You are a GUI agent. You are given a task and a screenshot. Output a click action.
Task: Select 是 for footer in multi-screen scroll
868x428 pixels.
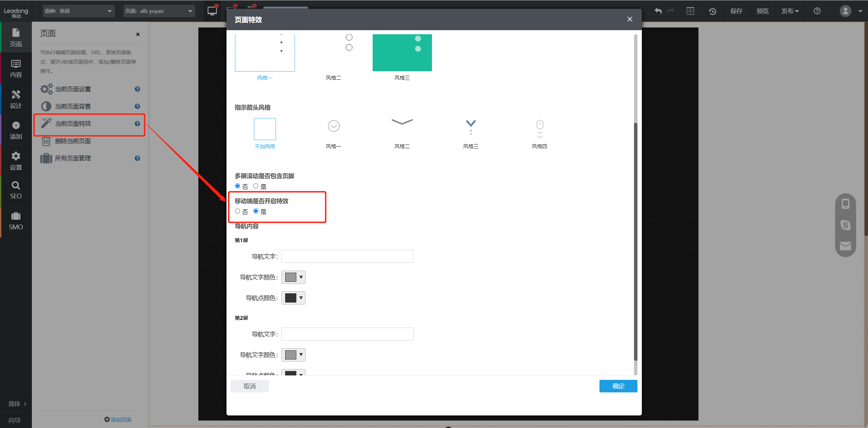[256, 186]
